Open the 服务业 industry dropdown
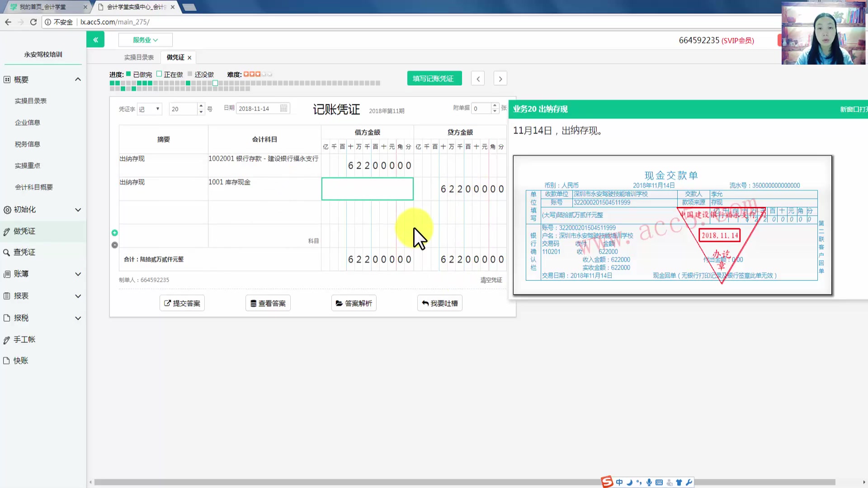The image size is (868, 488). (x=145, y=40)
